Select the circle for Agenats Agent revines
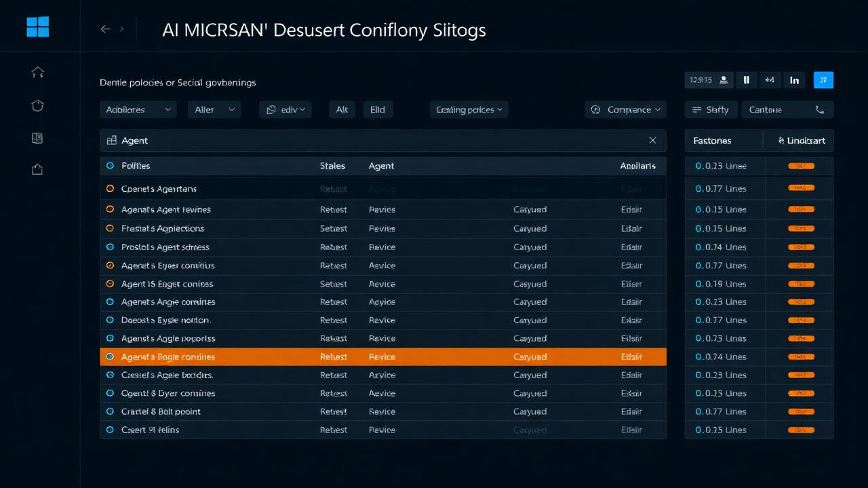 (x=110, y=209)
